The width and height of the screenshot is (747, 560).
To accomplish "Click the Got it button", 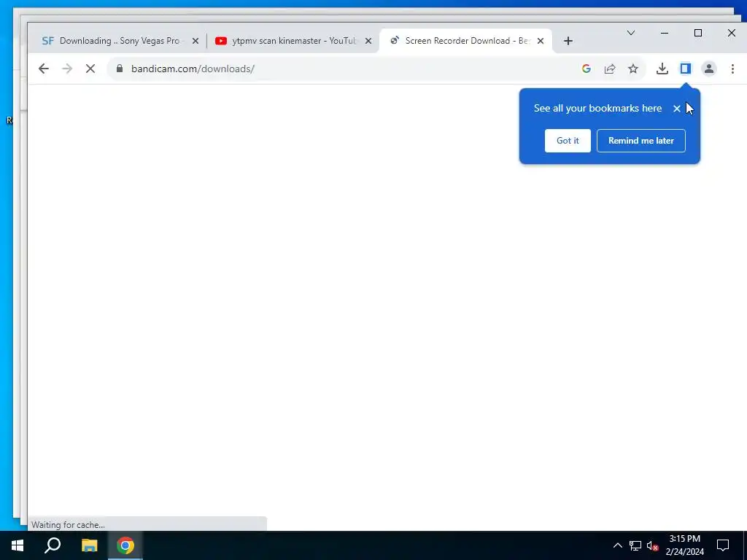I will [x=568, y=141].
